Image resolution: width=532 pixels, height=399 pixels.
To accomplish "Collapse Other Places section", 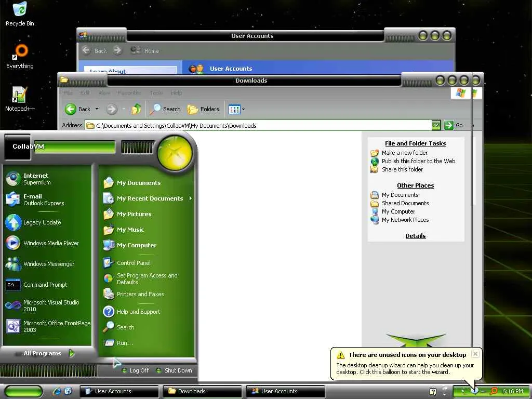I will (x=415, y=185).
